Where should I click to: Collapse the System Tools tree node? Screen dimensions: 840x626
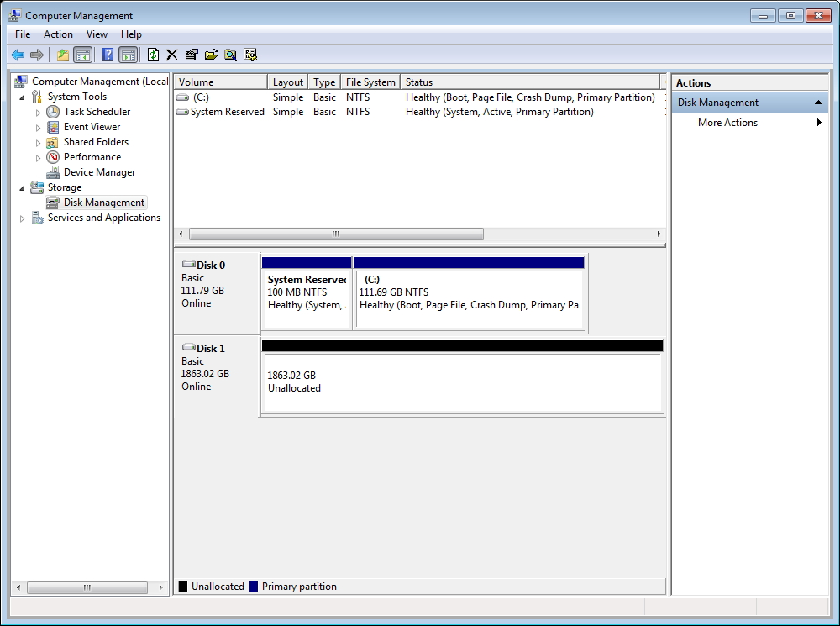pyautogui.click(x=23, y=97)
